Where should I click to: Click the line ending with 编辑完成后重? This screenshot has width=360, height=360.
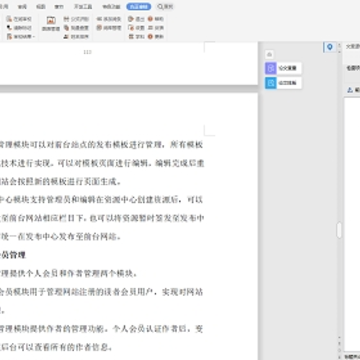(102, 163)
